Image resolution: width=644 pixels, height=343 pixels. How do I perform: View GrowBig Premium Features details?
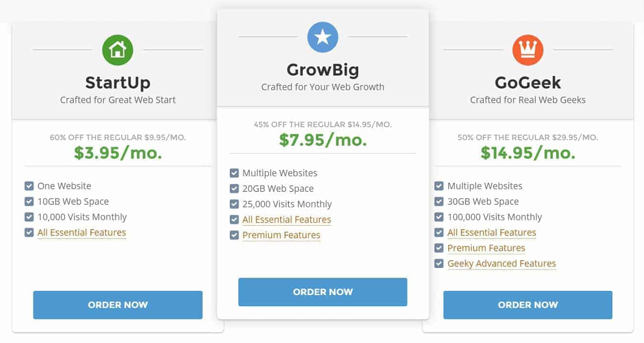click(x=282, y=235)
